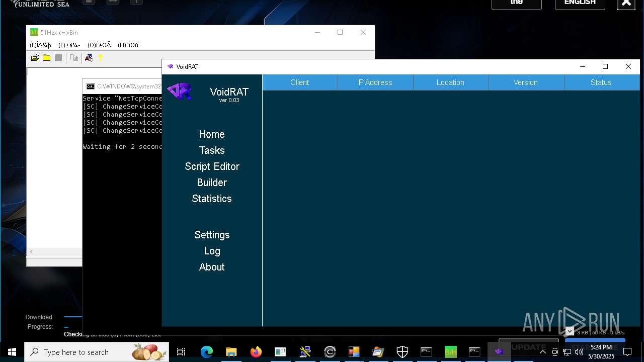The height and width of the screenshot is (362, 644).
Task: Open the network status tray icon
Action: click(x=567, y=352)
